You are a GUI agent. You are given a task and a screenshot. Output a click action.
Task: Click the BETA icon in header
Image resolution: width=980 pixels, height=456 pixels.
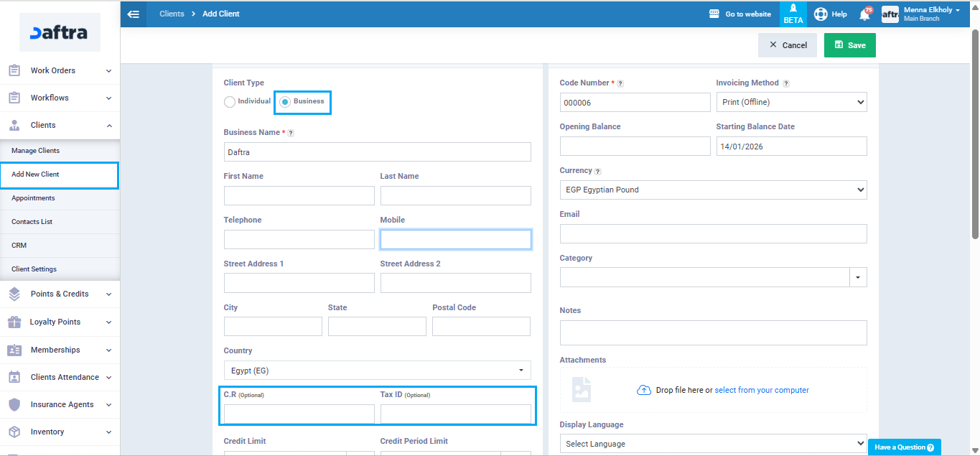(793, 14)
